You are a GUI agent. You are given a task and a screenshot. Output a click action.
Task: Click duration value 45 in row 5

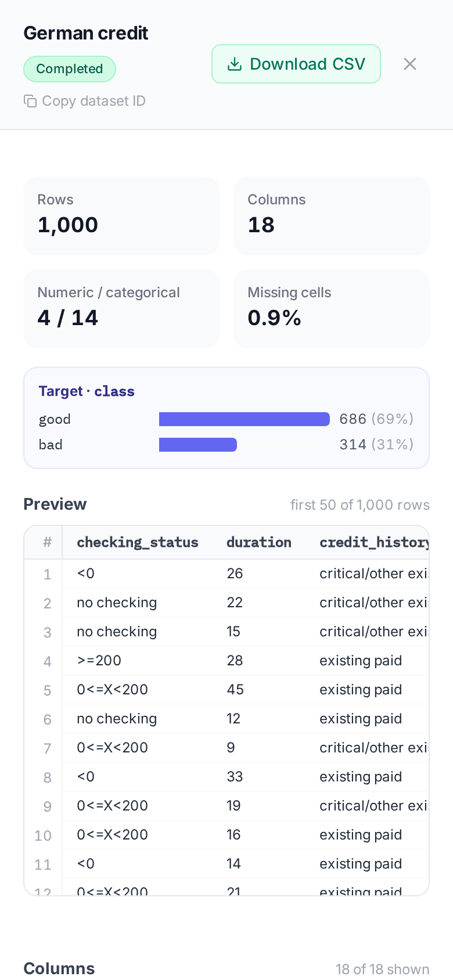(x=235, y=690)
